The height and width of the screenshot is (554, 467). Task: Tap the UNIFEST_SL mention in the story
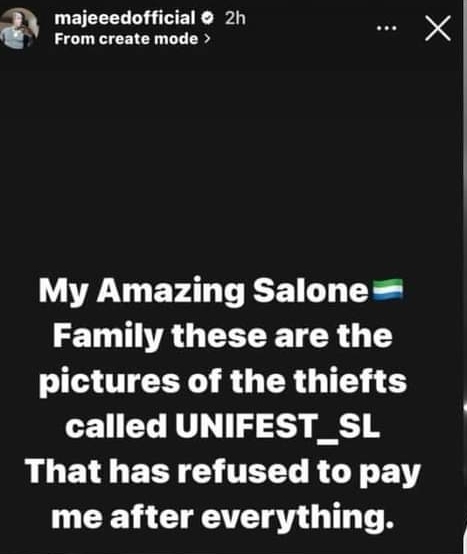(277, 426)
